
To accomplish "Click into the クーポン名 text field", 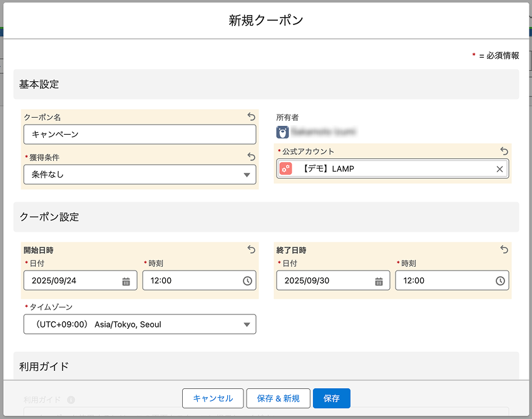I will coord(140,135).
